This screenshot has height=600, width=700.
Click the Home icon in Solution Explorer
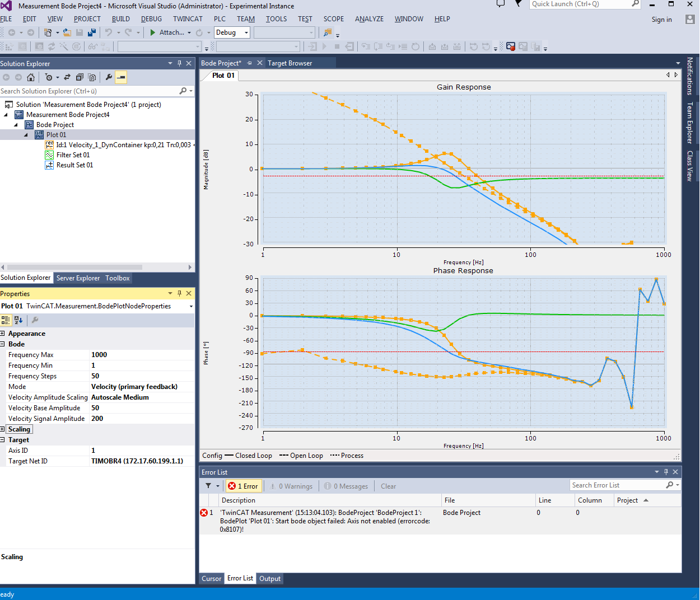tap(31, 77)
